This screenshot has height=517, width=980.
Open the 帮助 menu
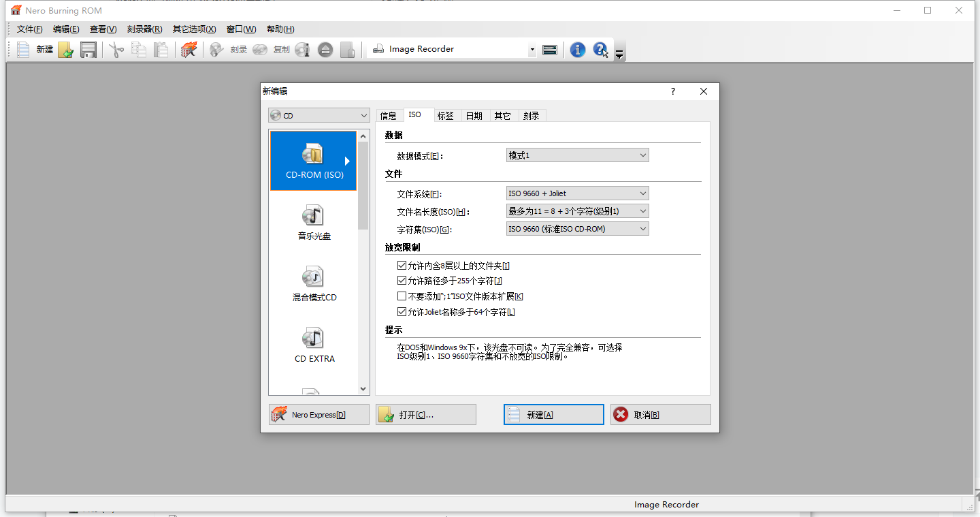coord(280,29)
